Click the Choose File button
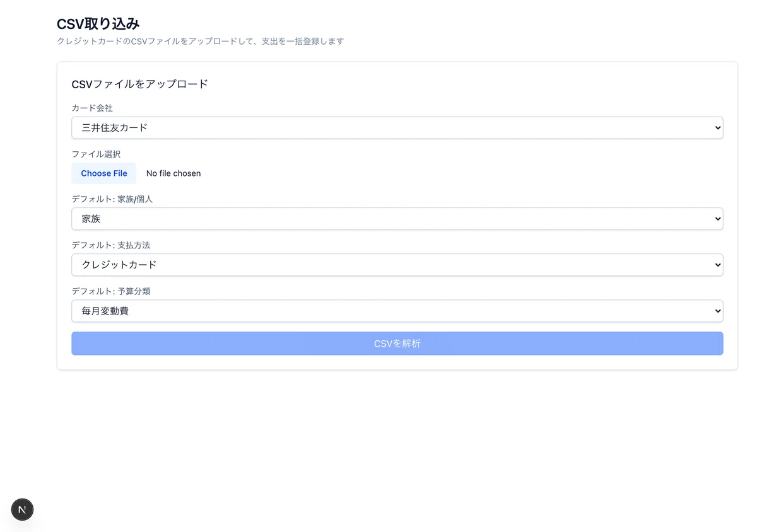757x532 pixels. click(104, 173)
